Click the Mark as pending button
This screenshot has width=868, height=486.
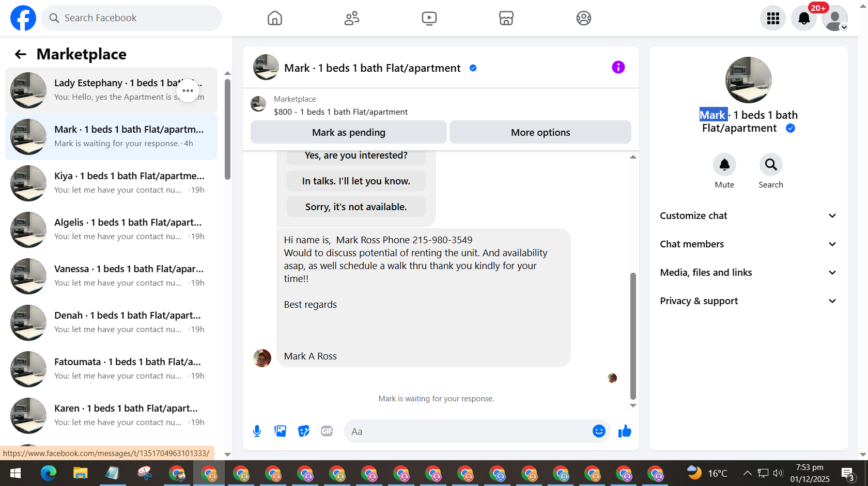pos(349,132)
